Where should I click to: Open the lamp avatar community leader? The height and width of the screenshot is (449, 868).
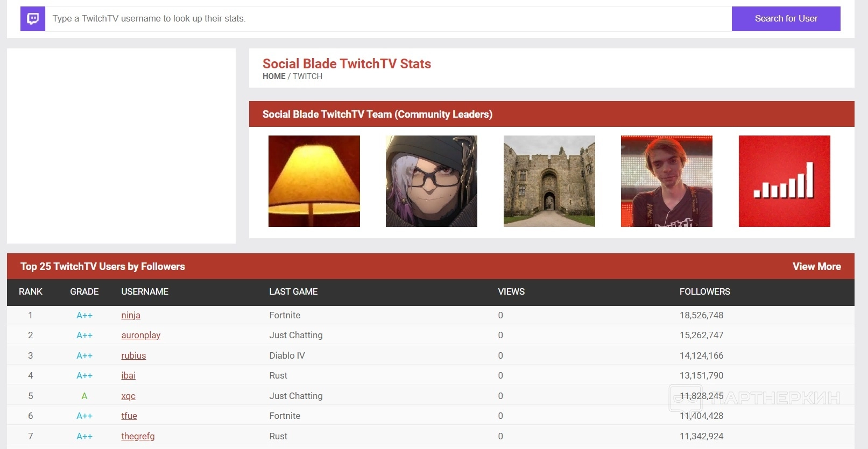click(x=314, y=181)
